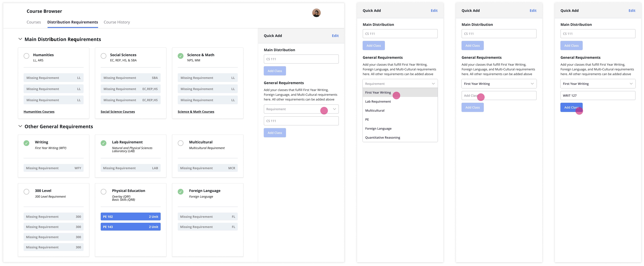This screenshot has width=644, height=266.
Task: Open the Social Science Courses link
Action: (x=118, y=112)
